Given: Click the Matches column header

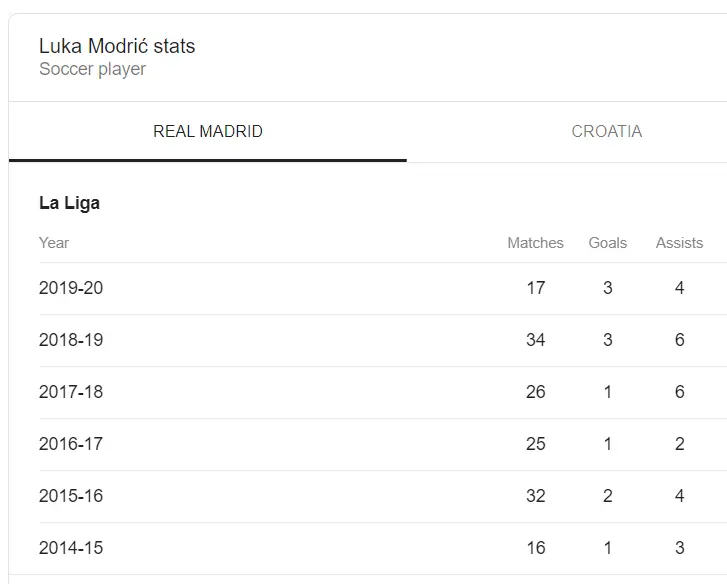Looking at the screenshot, I should [x=535, y=243].
